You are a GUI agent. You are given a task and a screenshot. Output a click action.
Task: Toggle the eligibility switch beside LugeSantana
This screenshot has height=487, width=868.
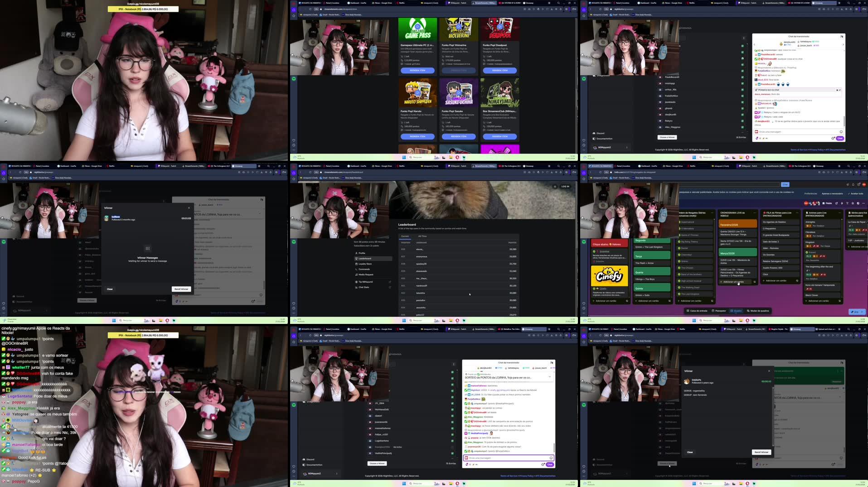click(x=452, y=440)
